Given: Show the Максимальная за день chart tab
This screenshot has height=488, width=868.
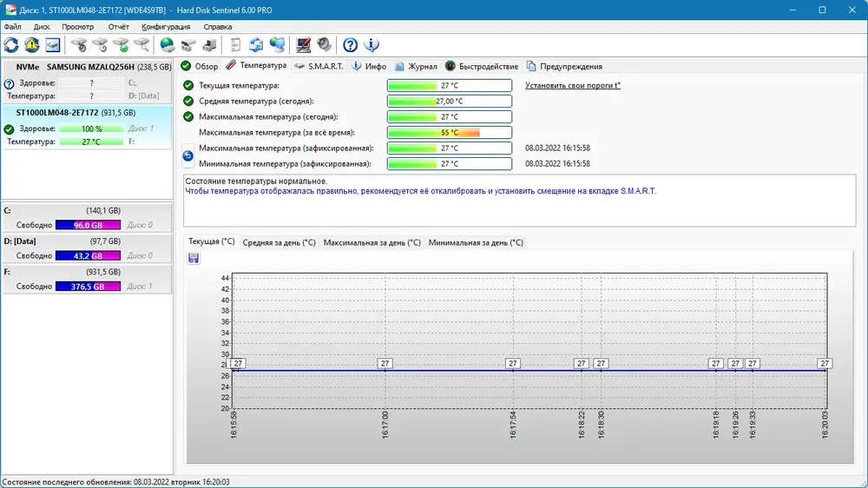Looking at the screenshot, I should pos(372,242).
